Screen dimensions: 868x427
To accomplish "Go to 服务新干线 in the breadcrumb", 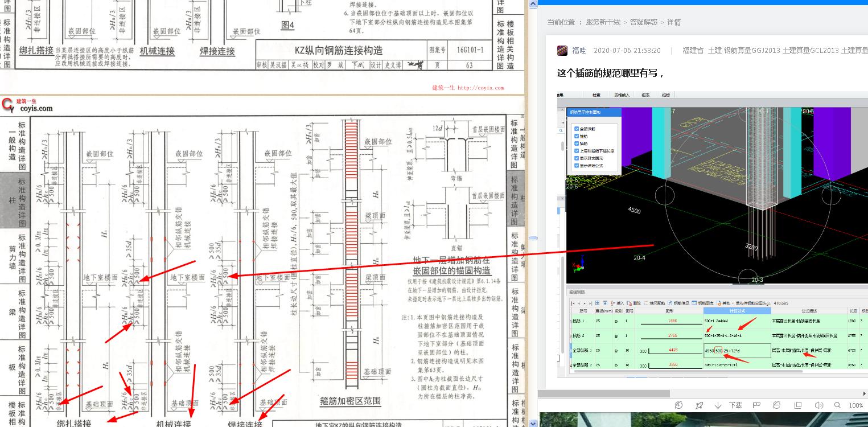I will point(603,22).
